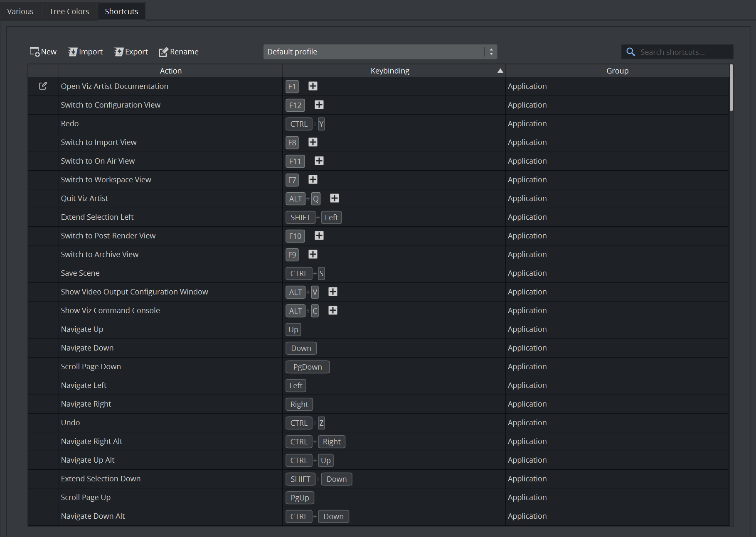Click the search magnifier icon

pos(630,52)
